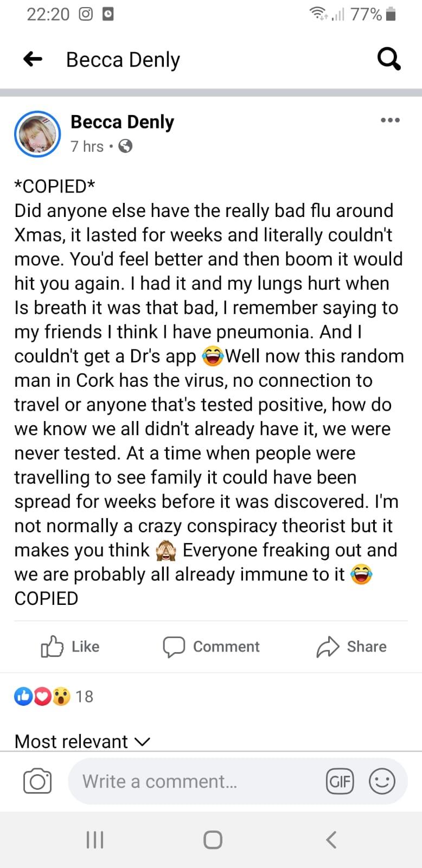Screen dimensions: 422x868
Task: Like the post
Action: click(x=71, y=647)
